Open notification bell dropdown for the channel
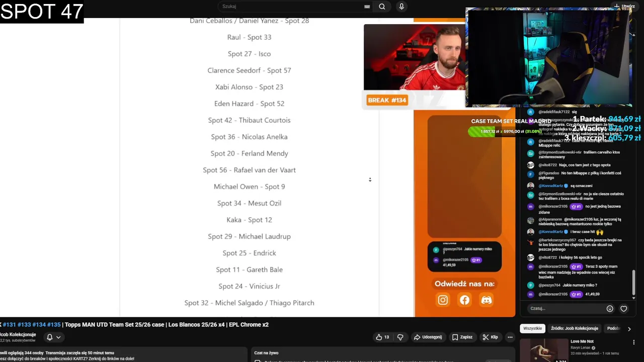 (53, 337)
